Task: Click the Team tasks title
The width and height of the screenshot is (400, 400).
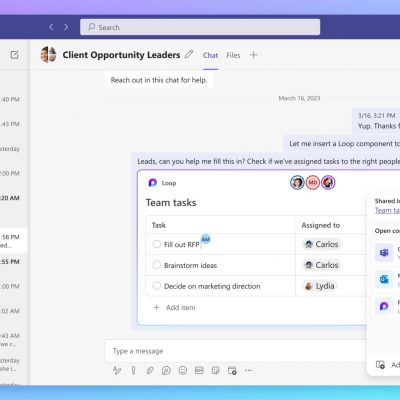Action: pos(171,202)
